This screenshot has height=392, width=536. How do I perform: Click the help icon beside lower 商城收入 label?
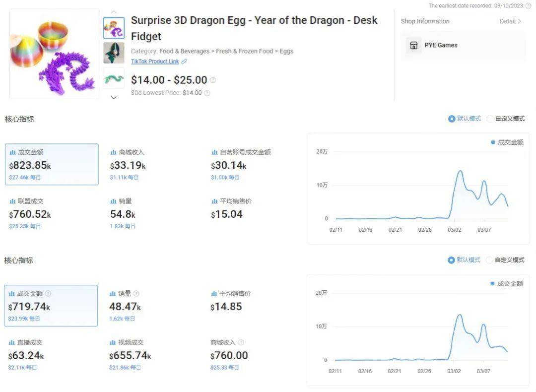(241, 342)
